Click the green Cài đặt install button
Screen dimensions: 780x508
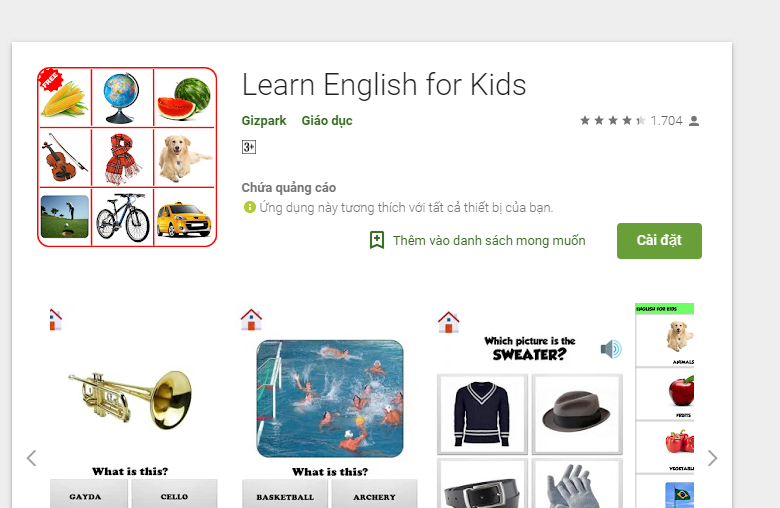point(659,241)
